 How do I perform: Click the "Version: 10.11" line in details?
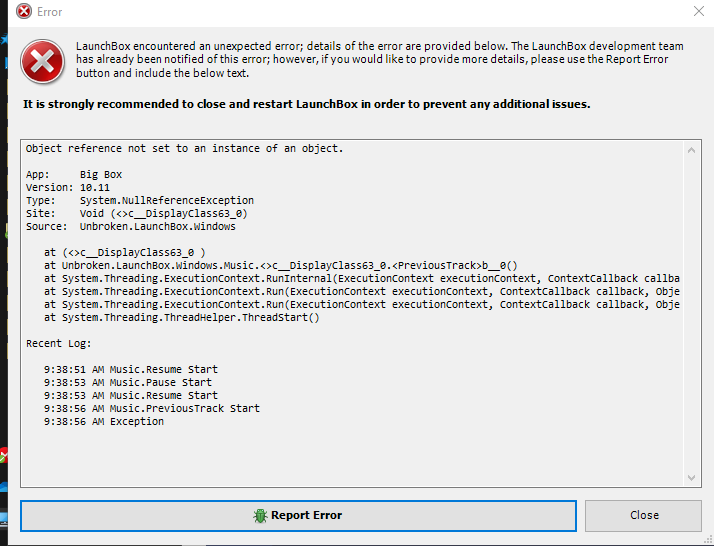[x=68, y=188]
